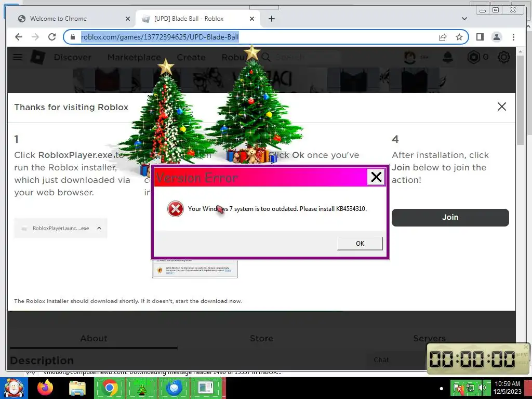Select the [UPD] Blade Ball - Roblox tab
Image resolution: width=532 pixels, height=399 pixels.
198,19
